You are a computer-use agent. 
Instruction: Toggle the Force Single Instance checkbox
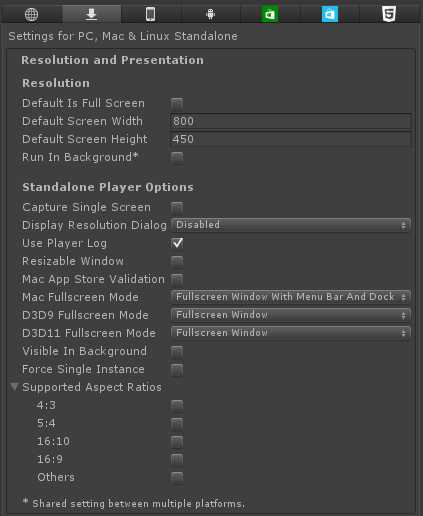[177, 369]
